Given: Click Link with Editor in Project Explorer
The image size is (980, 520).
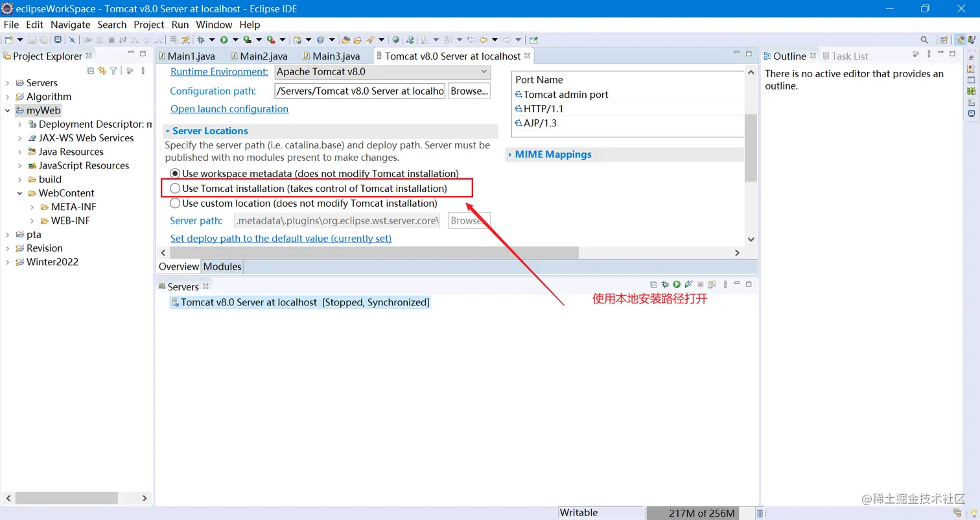Looking at the screenshot, I should pyautogui.click(x=102, y=71).
